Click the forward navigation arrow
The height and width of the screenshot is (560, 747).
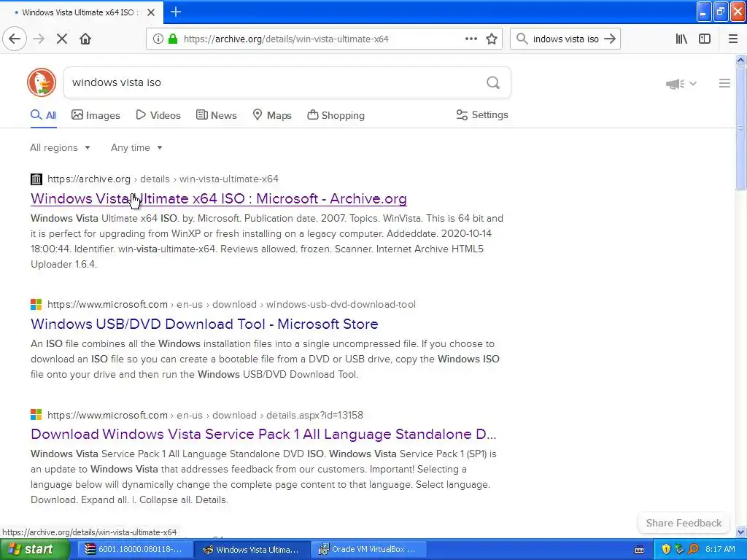click(39, 39)
